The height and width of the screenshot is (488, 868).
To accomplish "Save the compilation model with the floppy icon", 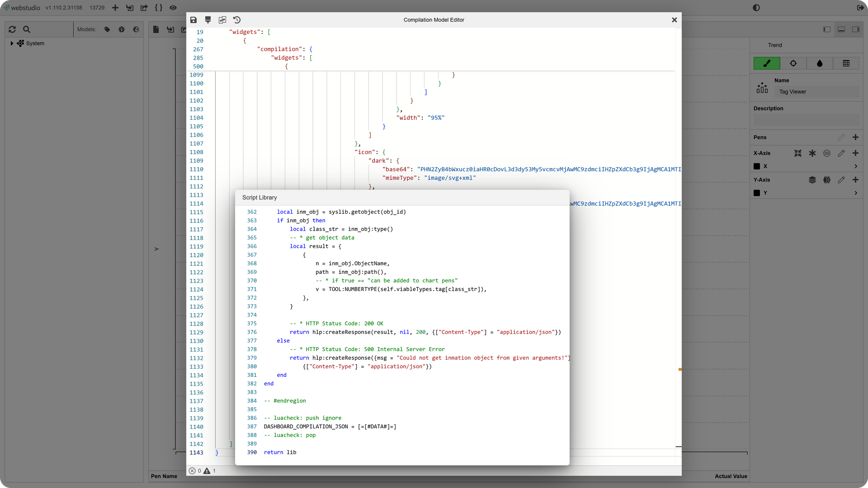I will (x=193, y=20).
